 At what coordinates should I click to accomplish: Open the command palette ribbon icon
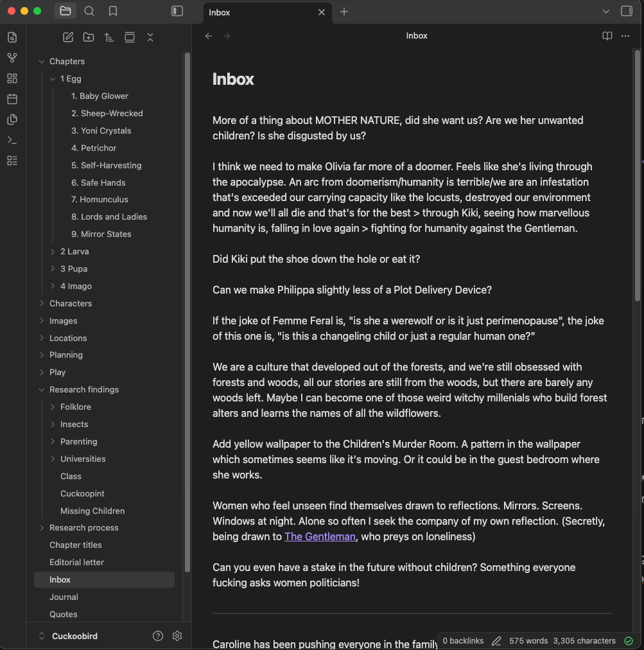pos(12,140)
